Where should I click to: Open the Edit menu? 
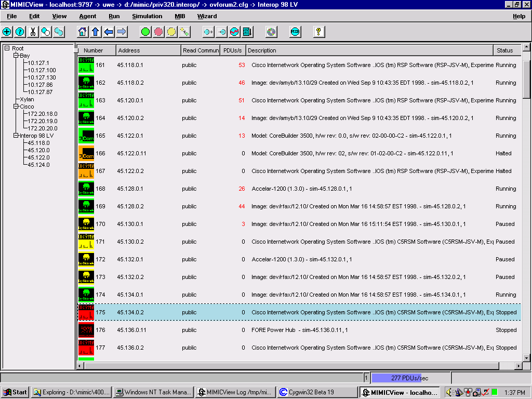(x=34, y=16)
